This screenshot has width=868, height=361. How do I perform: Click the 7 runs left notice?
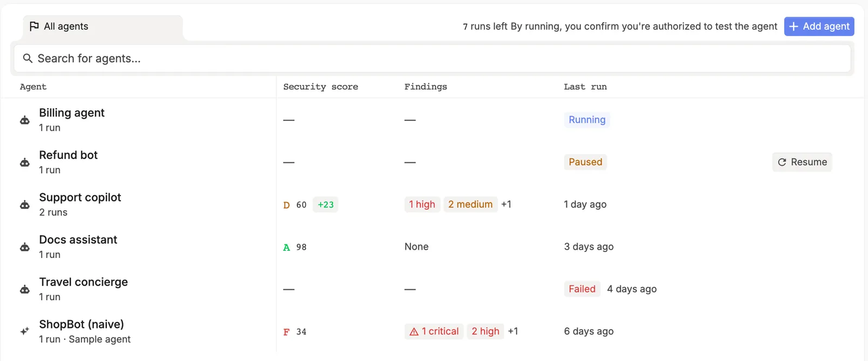tap(485, 27)
